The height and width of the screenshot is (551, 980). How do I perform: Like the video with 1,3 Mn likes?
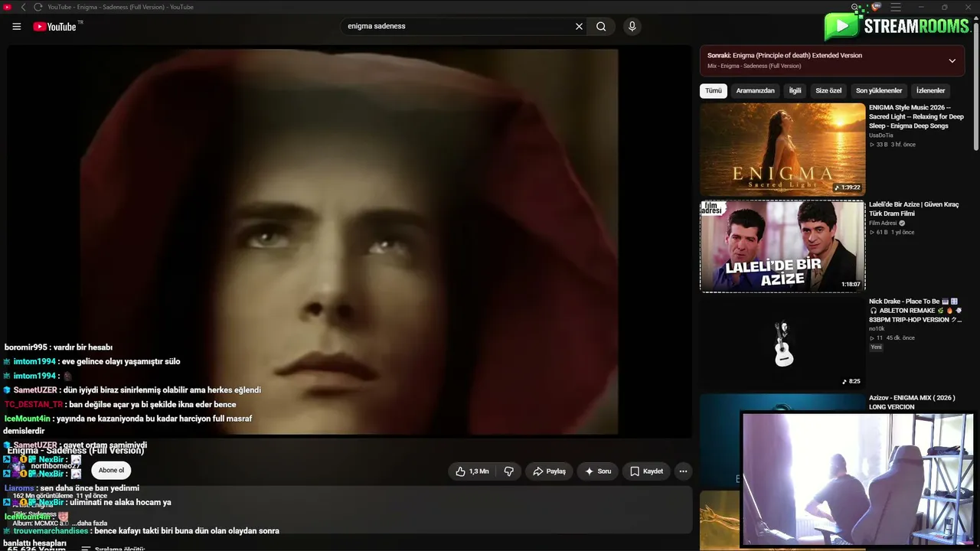[x=472, y=471]
